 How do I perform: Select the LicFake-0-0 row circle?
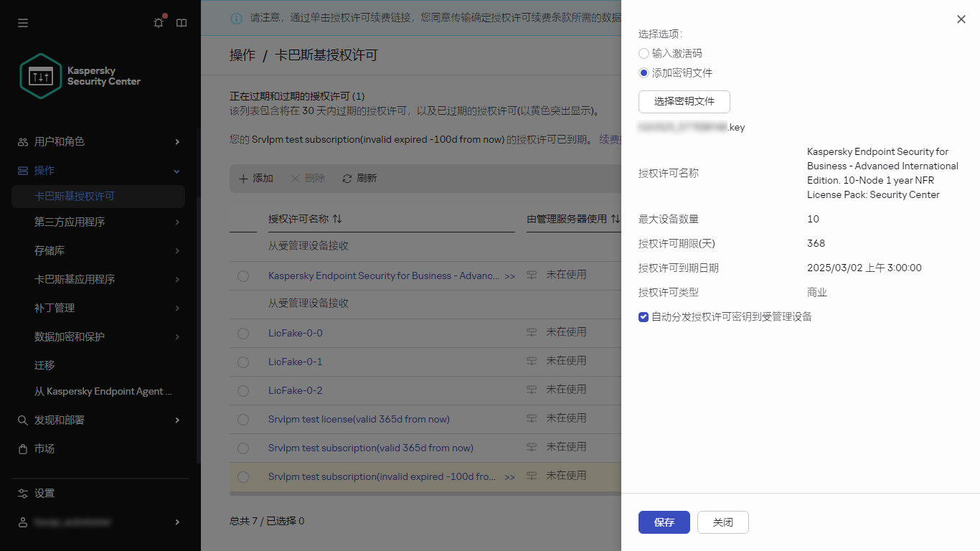[x=242, y=333]
